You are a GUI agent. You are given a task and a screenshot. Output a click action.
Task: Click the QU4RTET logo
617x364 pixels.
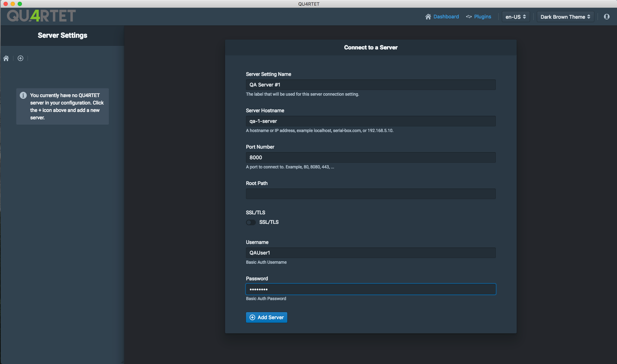(41, 16)
